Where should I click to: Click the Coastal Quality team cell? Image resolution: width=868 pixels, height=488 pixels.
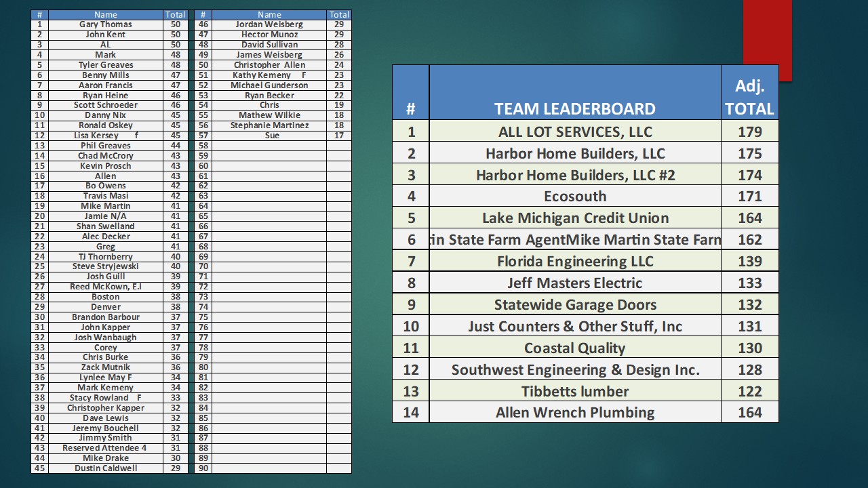(x=574, y=348)
